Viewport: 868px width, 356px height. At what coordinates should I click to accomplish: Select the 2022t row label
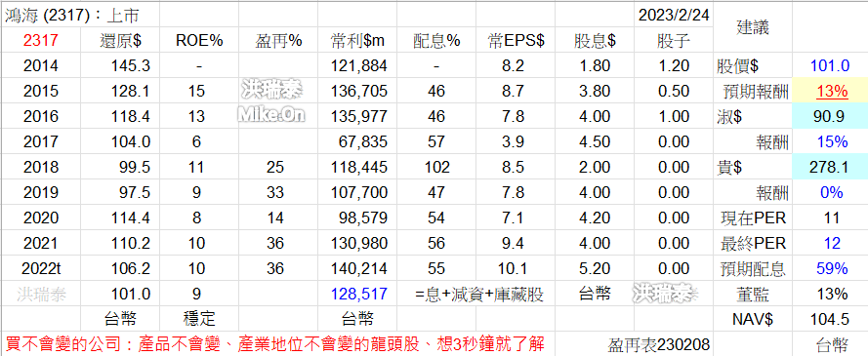(40, 268)
